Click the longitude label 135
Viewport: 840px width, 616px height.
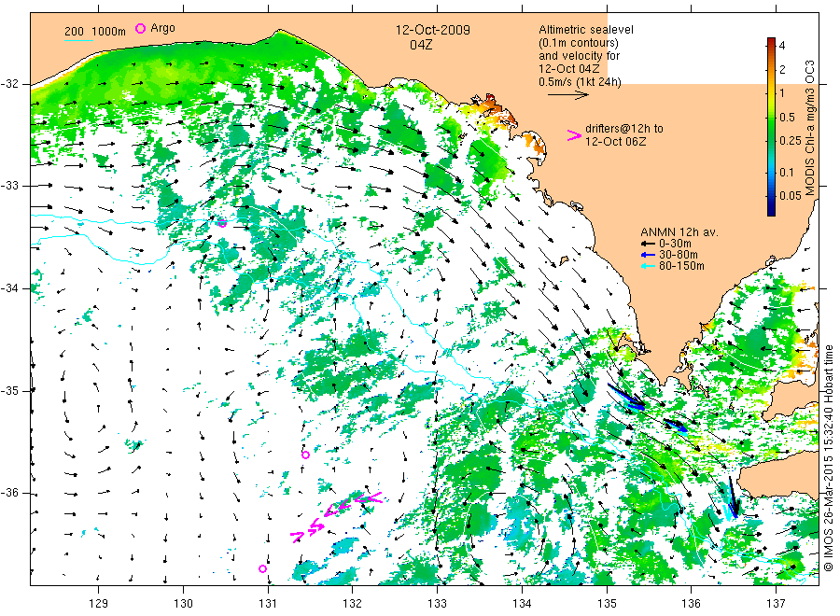(607, 604)
